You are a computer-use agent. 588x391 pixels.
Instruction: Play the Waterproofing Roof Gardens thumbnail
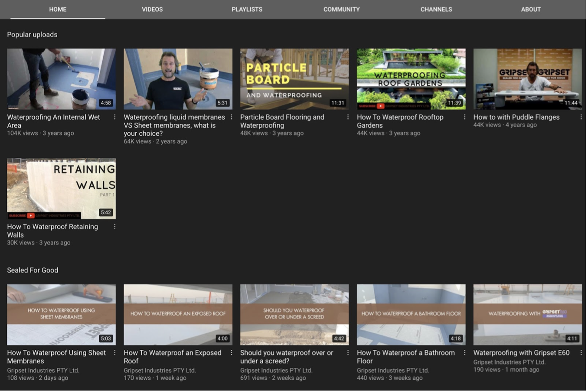point(411,79)
